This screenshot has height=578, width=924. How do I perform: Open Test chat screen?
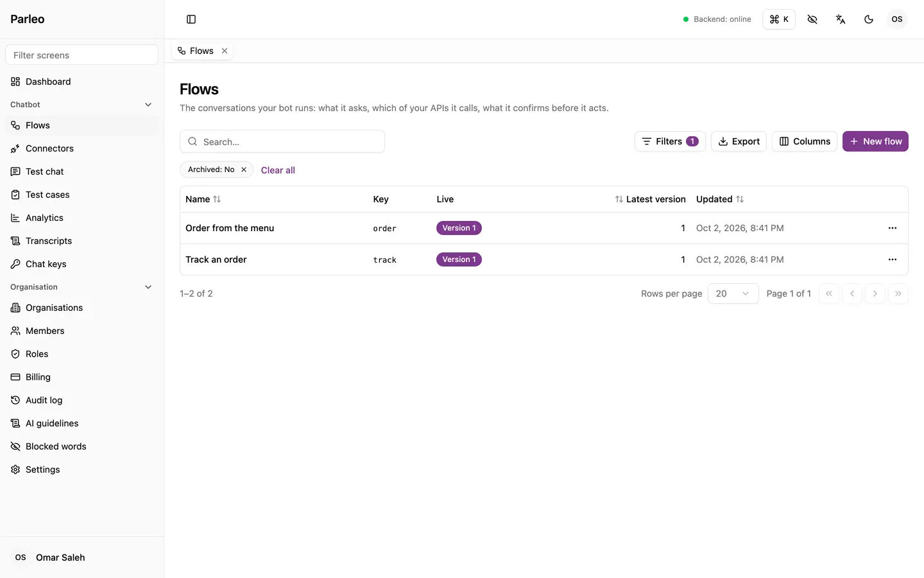click(x=81, y=171)
